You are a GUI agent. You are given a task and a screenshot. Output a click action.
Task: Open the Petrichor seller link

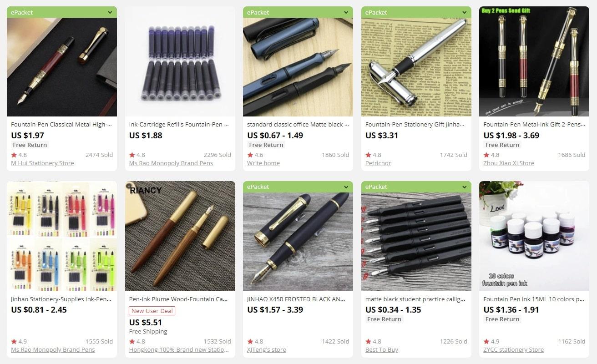coord(378,163)
